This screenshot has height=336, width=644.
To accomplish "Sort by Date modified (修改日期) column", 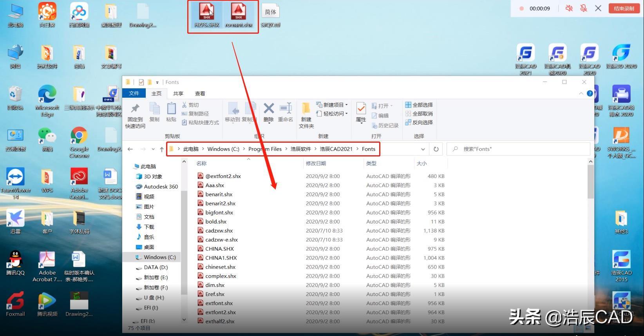I will coord(316,163).
